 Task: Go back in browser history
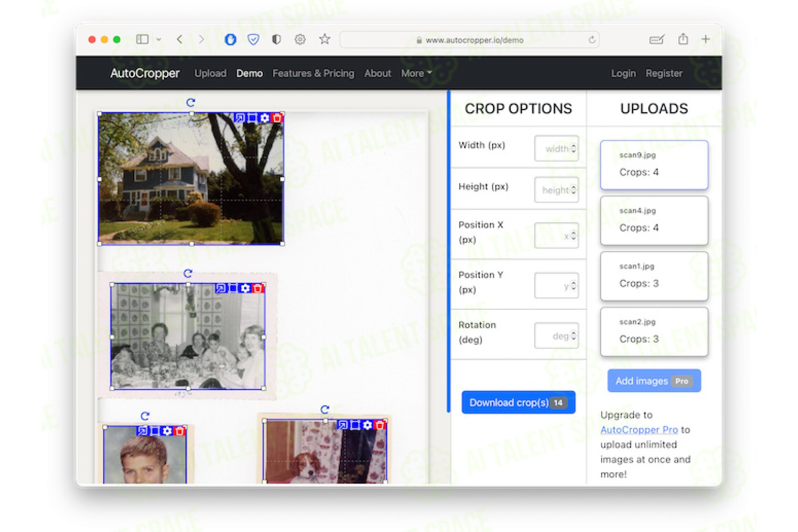[180, 39]
